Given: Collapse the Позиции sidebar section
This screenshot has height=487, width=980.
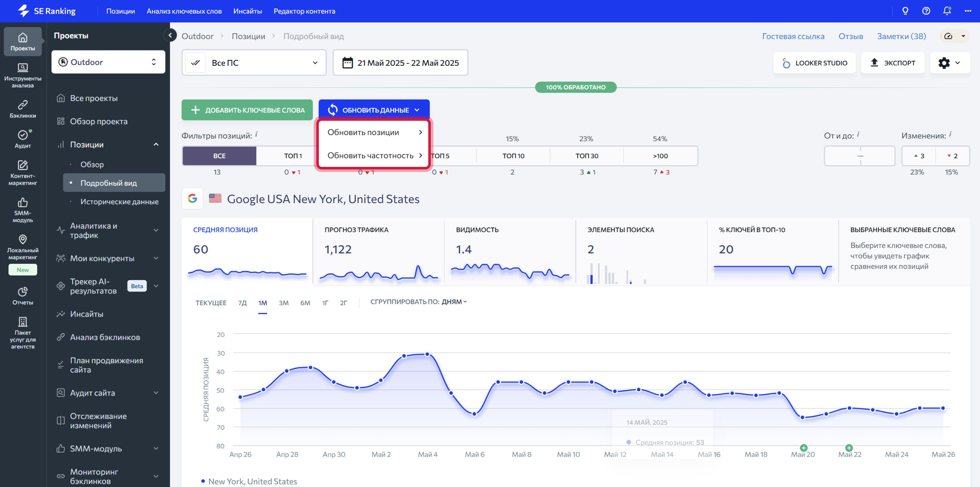Looking at the screenshot, I should [x=156, y=144].
